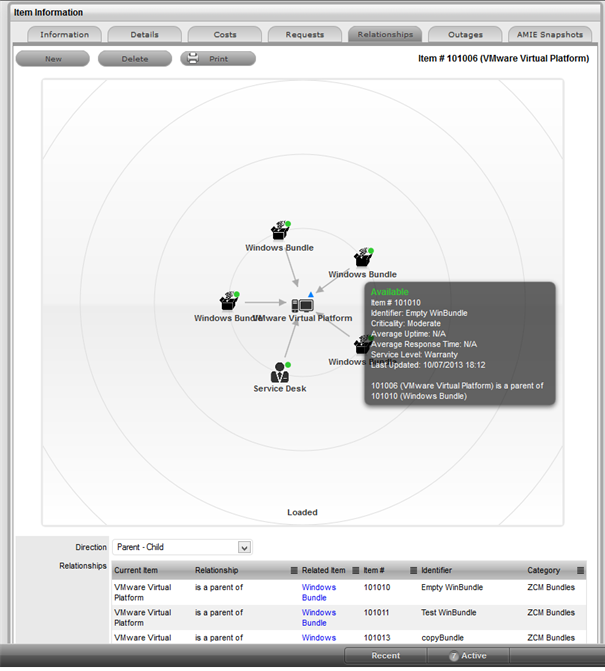Switch to the Details tab
605x671 pixels.
145,35
